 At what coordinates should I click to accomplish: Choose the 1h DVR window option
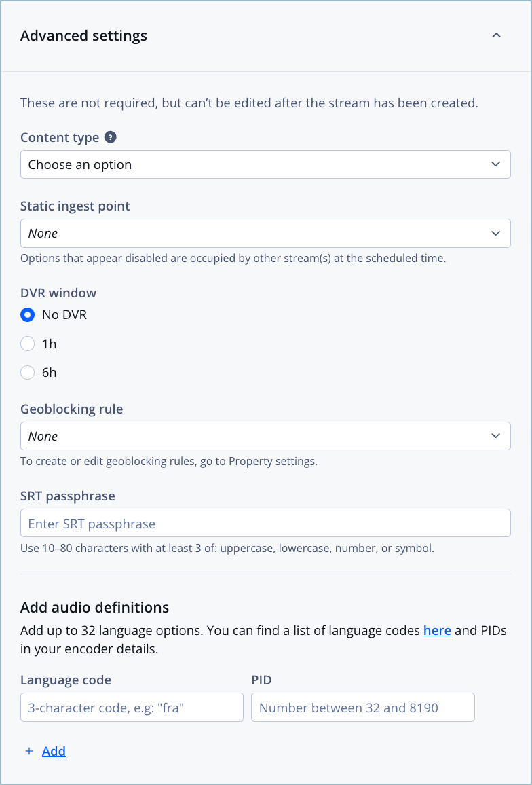pyautogui.click(x=27, y=344)
